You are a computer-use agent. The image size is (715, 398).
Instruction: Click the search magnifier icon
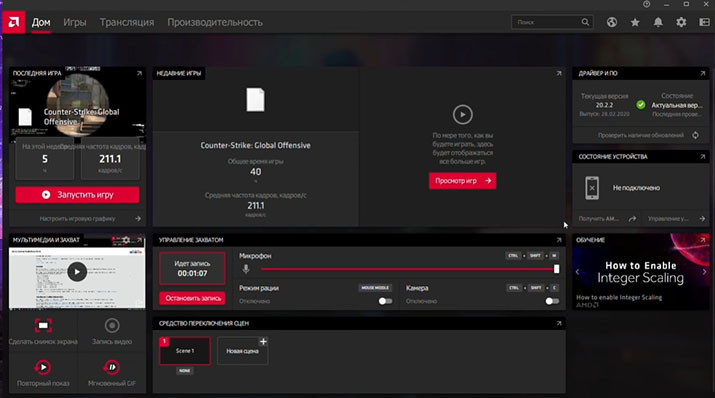585,22
